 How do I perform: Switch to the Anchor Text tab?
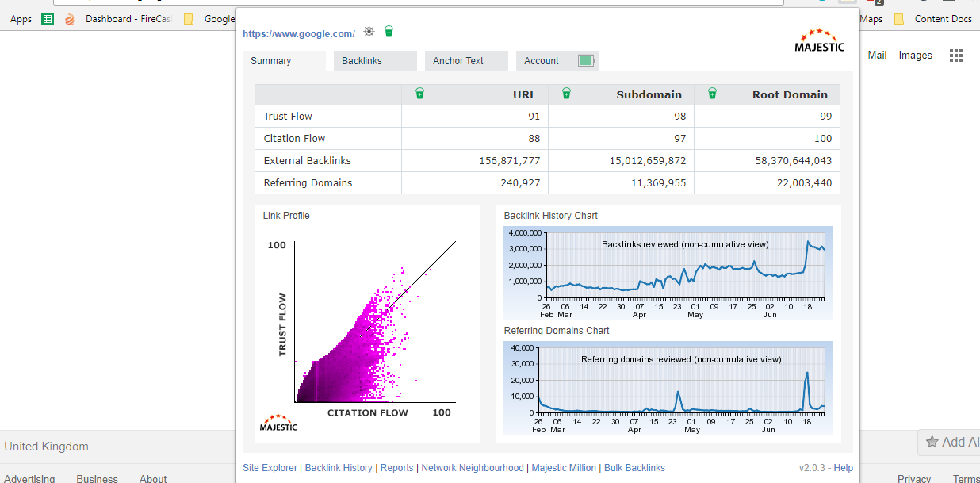pyautogui.click(x=466, y=61)
